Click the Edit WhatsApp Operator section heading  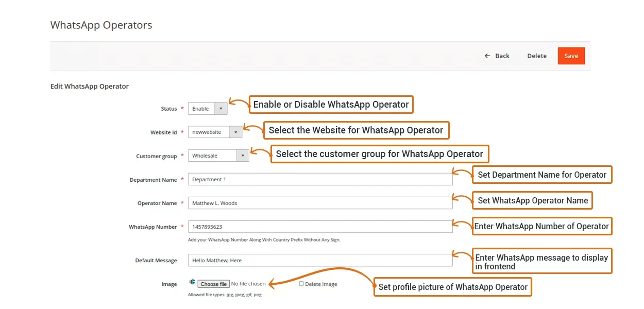pos(90,86)
